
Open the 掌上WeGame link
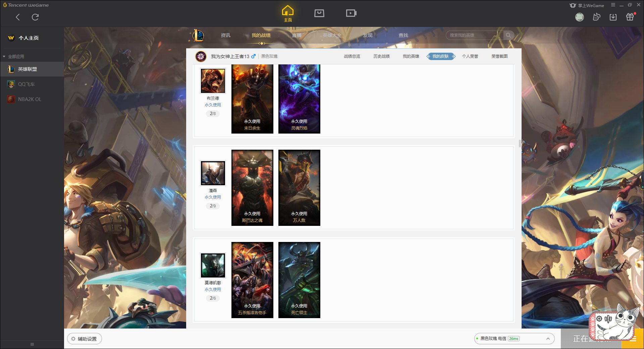587,5
